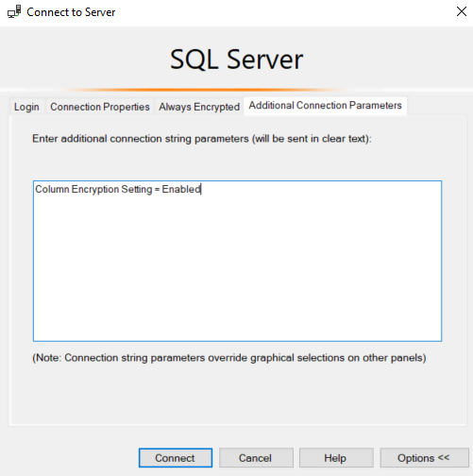The width and height of the screenshot is (473, 476).
Task: Click the Connect to Server title text
Action: pos(71,12)
